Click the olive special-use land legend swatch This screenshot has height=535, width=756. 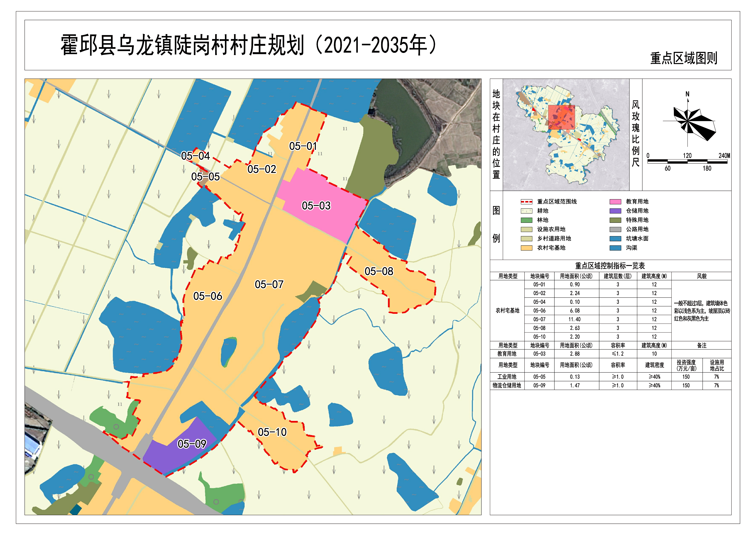(x=615, y=220)
